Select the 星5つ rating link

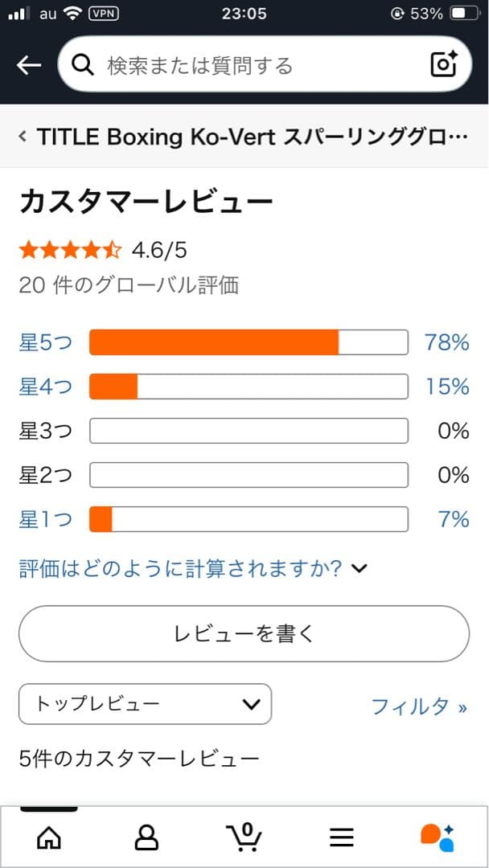point(45,342)
